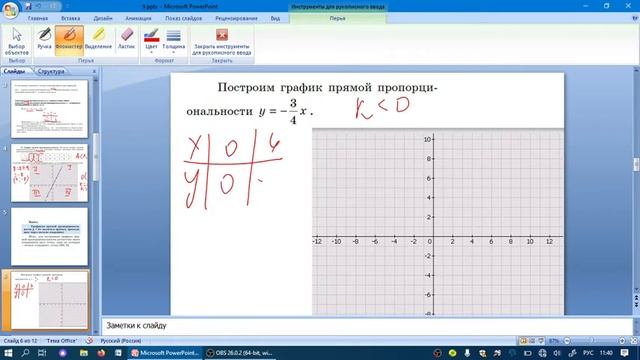This screenshot has height=360, width=640.
Task: Click the zoom in plus button
Action: pos(622,340)
